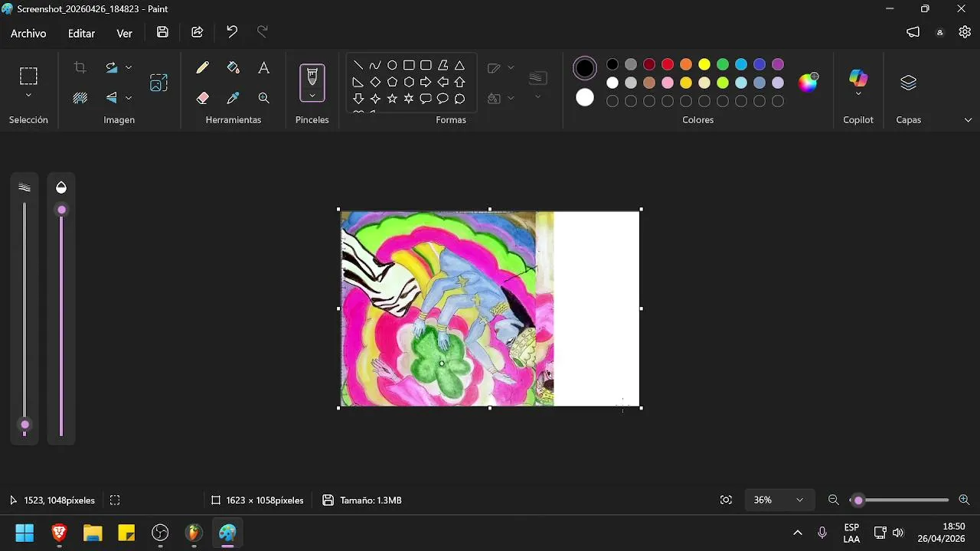Pick the pink color swatch
Screen dimensions: 980x551
coord(668,83)
